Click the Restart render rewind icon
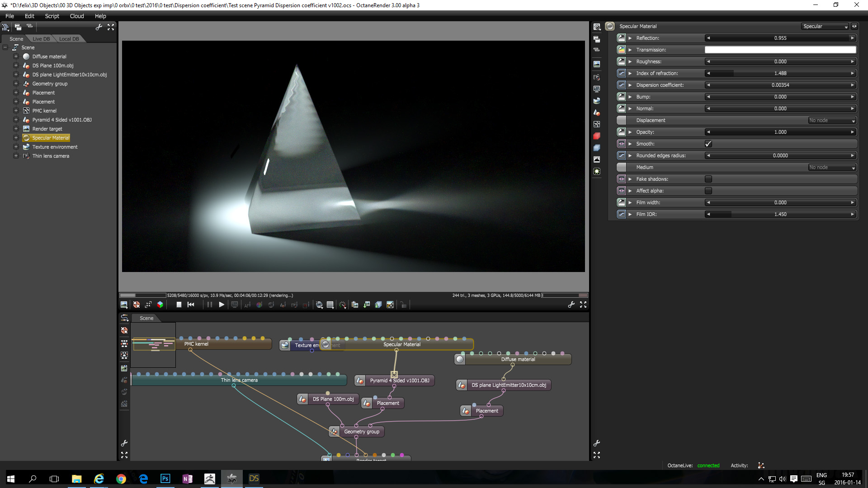868x488 pixels. pyautogui.click(x=191, y=305)
